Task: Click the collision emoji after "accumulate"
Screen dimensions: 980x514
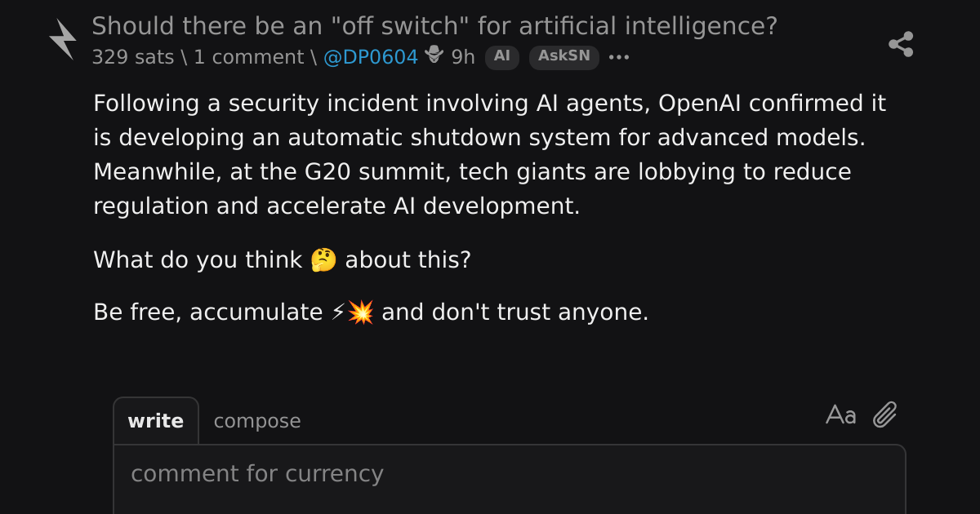Action: pyautogui.click(x=360, y=312)
